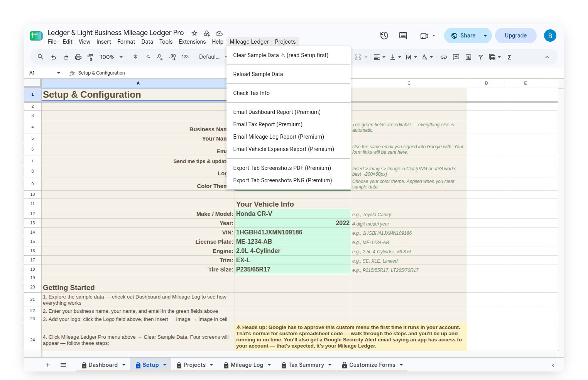Screen dimensions: 588x380
Task: Click the Create a filter icon
Action: coord(481,57)
